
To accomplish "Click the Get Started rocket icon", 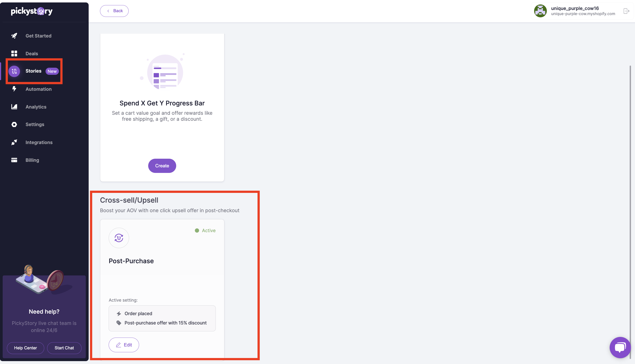I will (14, 36).
